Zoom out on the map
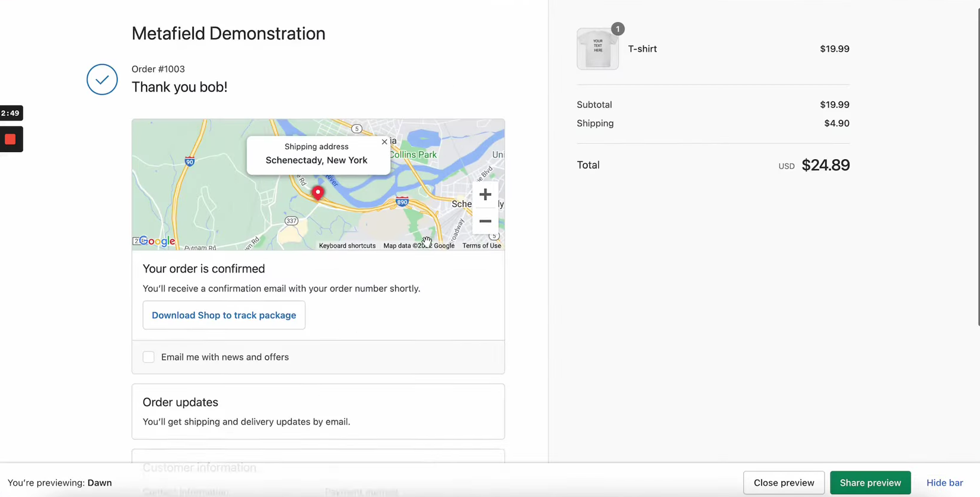The image size is (980, 497). coord(485,221)
